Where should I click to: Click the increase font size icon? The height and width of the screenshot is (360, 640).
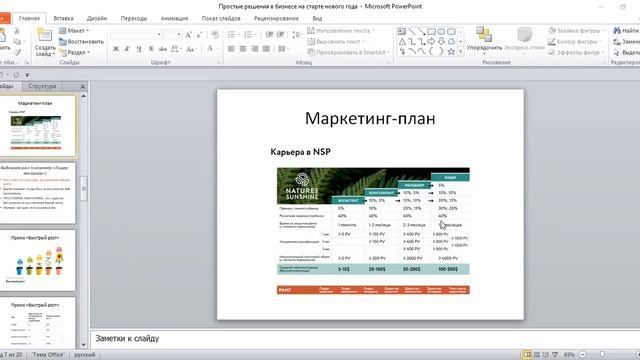[188, 35]
